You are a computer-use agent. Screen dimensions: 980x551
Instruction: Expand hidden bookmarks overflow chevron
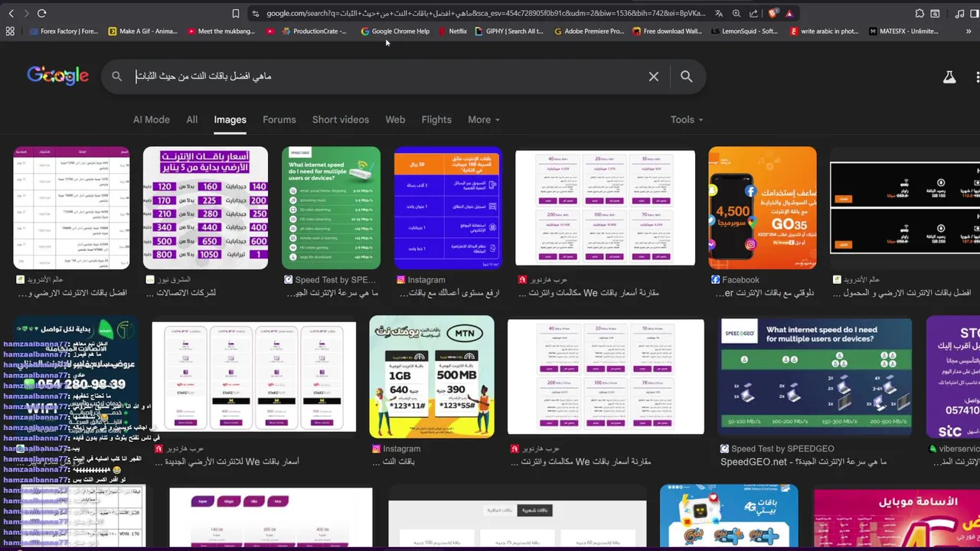click(969, 31)
